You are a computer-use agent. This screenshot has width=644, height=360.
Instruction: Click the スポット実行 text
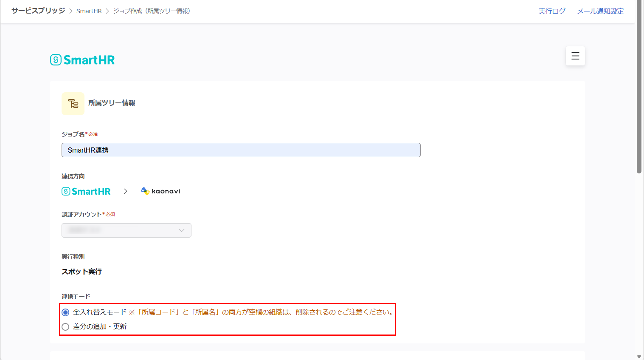(x=82, y=271)
